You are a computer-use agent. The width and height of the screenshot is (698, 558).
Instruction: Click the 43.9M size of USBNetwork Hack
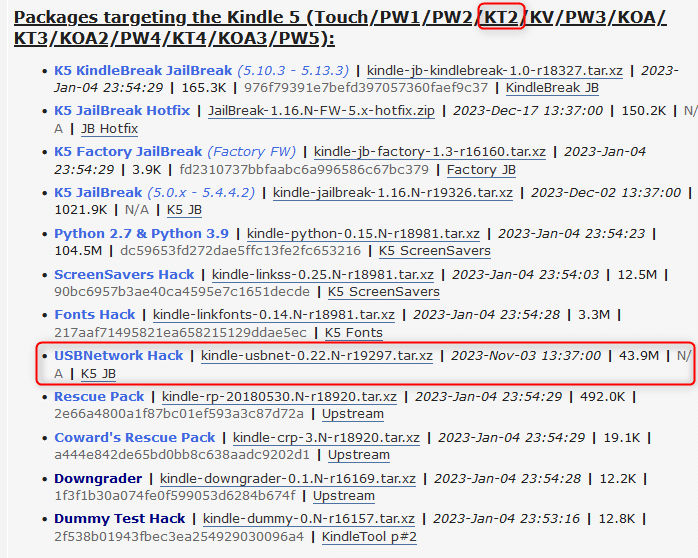click(639, 356)
